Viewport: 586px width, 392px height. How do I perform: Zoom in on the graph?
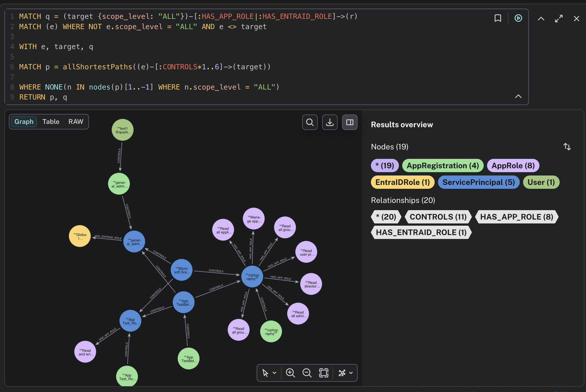pyautogui.click(x=290, y=373)
